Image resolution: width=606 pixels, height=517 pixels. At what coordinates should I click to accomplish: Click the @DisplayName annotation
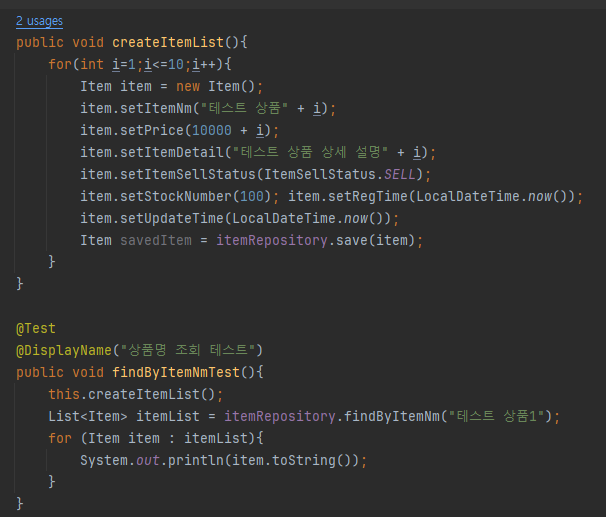[x=64, y=350]
